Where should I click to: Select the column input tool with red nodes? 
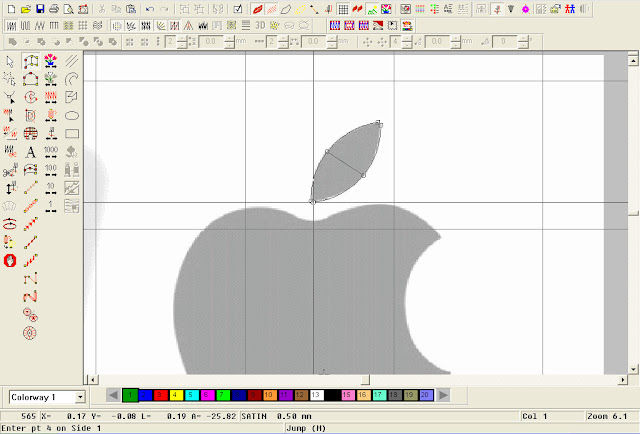click(x=31, y=61)
